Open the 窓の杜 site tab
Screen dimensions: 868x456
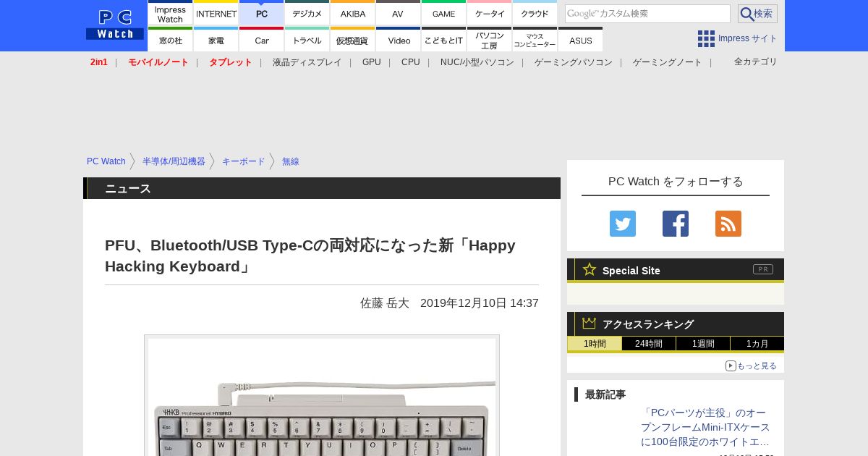171,39
